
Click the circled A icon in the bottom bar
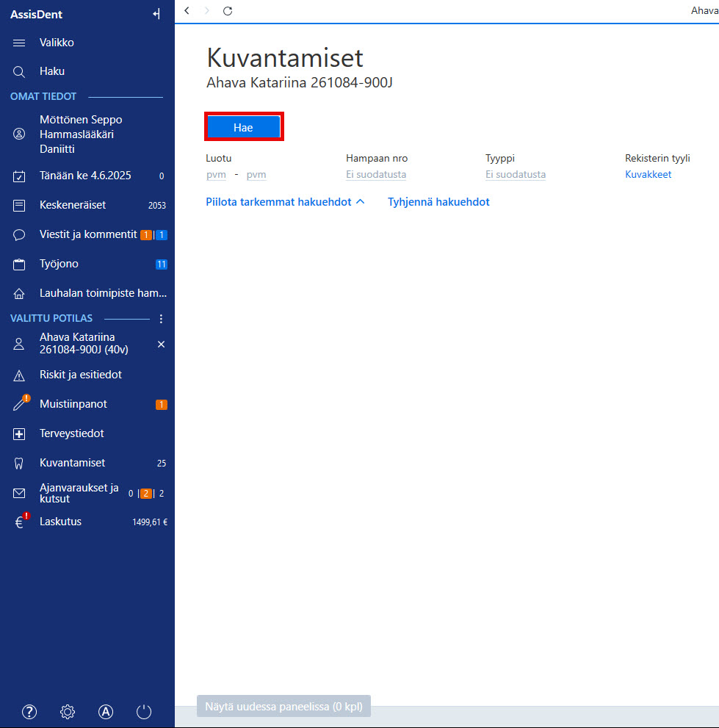[106, 711]
